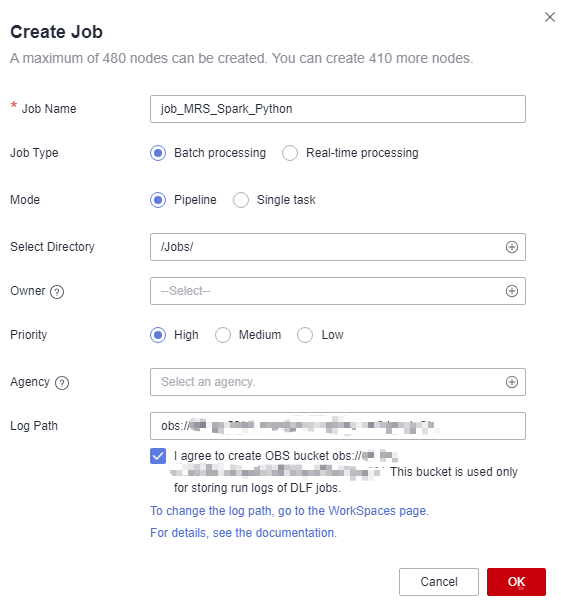Select Real-time processing job type
Image resolution: width=561 pixels, height=604 pixels.
tap(290, 153)
